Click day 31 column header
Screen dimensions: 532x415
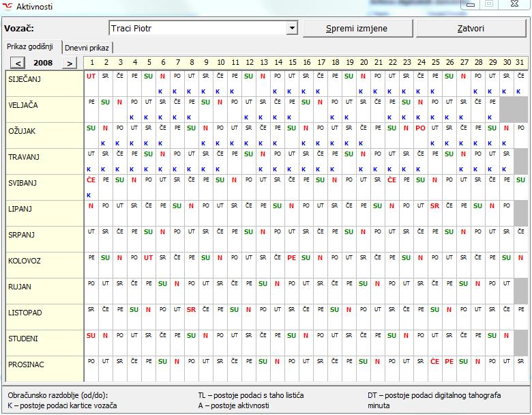520,63
